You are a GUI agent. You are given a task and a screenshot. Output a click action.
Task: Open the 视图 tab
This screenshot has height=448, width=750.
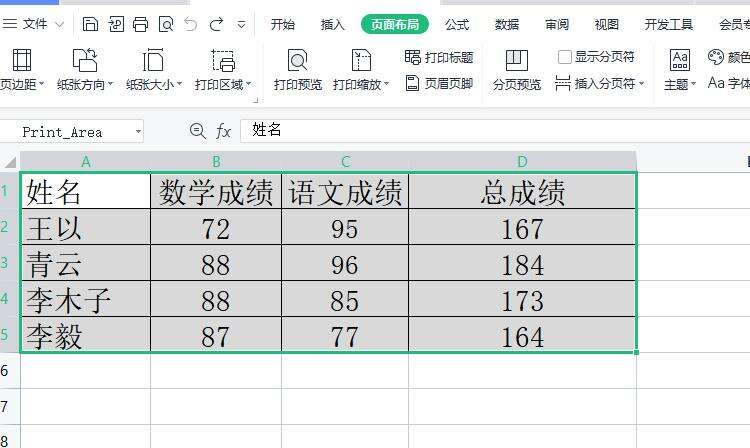607,24
